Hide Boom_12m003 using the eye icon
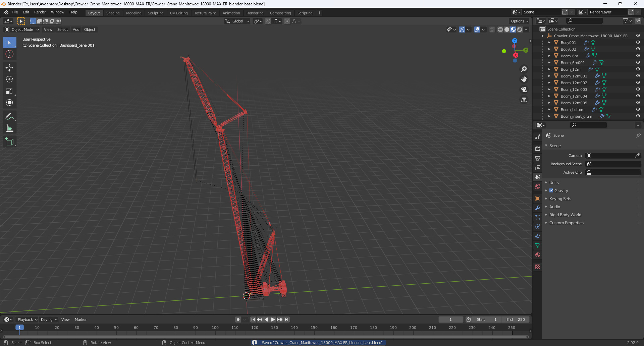The width and height of the screenshot is (644, 346). point(638,90)
